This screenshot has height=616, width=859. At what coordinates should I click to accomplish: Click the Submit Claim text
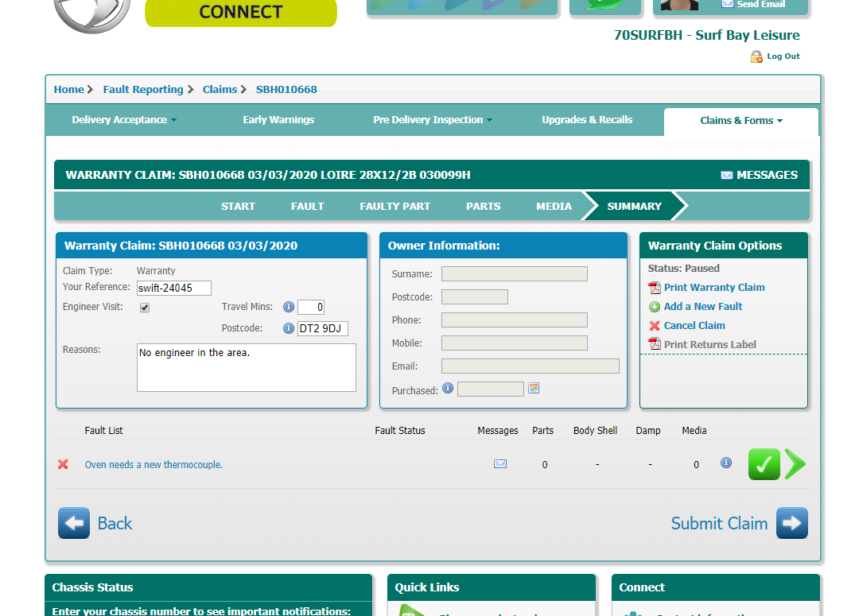point(719,524)
